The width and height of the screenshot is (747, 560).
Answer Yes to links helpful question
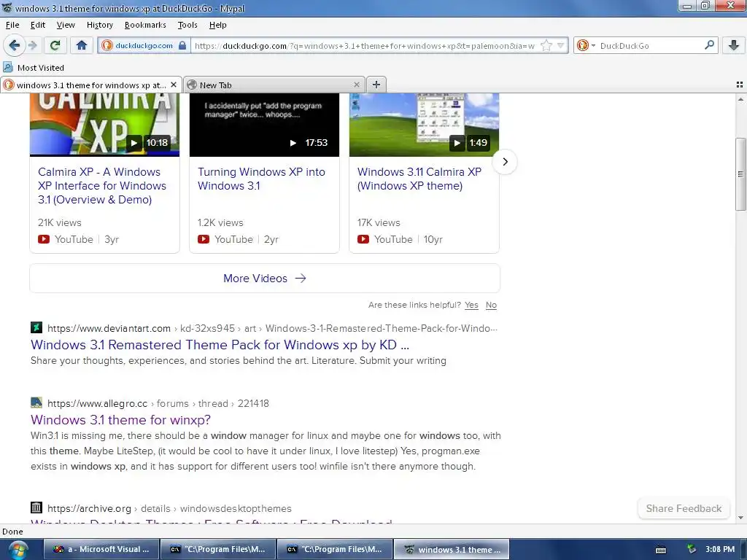472,305
